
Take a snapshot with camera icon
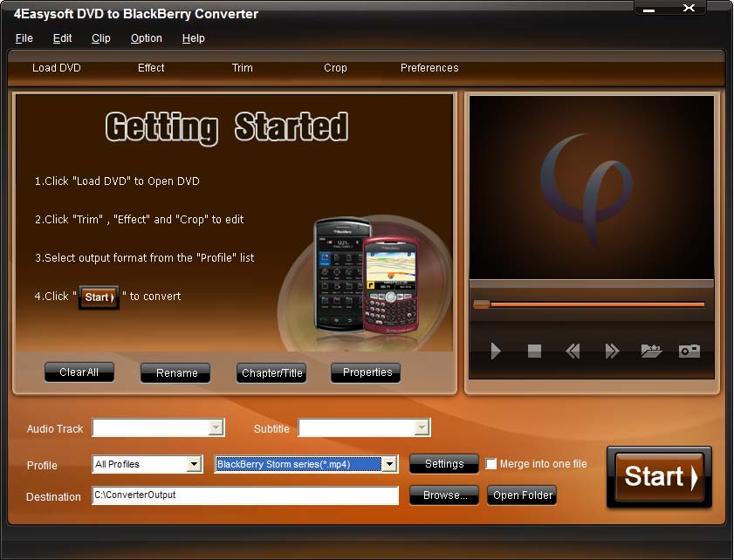click(689, 351)
